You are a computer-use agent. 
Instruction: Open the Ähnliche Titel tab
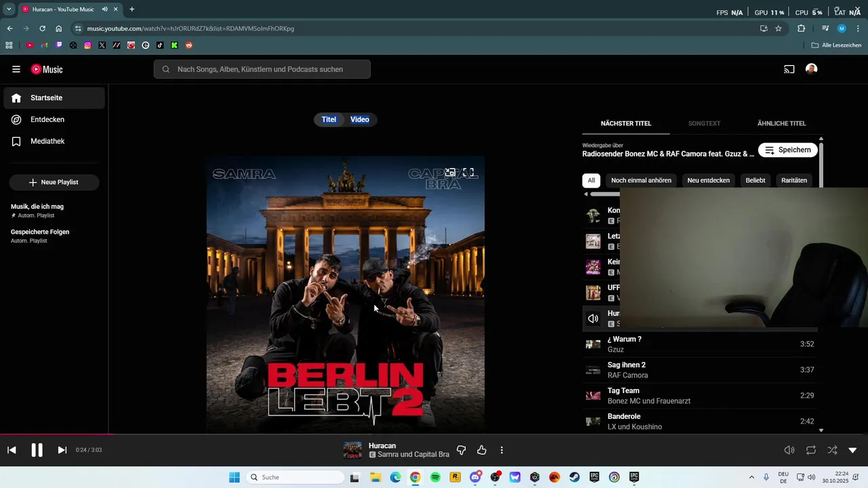pos(781,123)
